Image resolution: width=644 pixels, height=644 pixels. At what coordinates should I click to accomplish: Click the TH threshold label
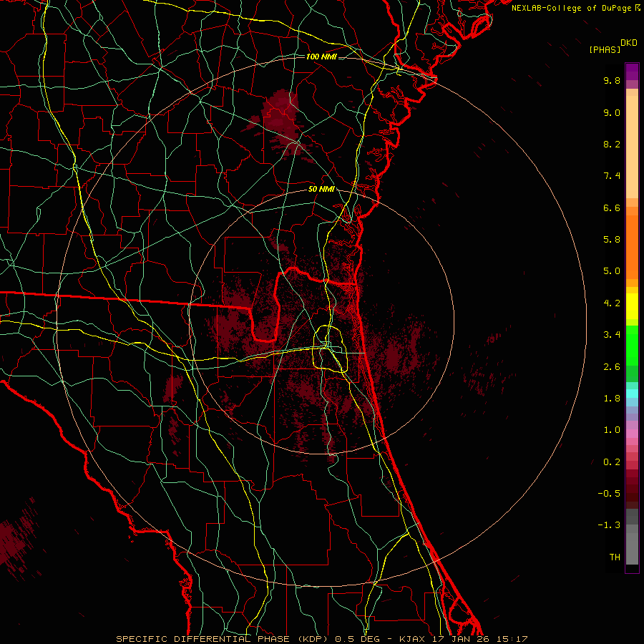click(x=615, y=557)
